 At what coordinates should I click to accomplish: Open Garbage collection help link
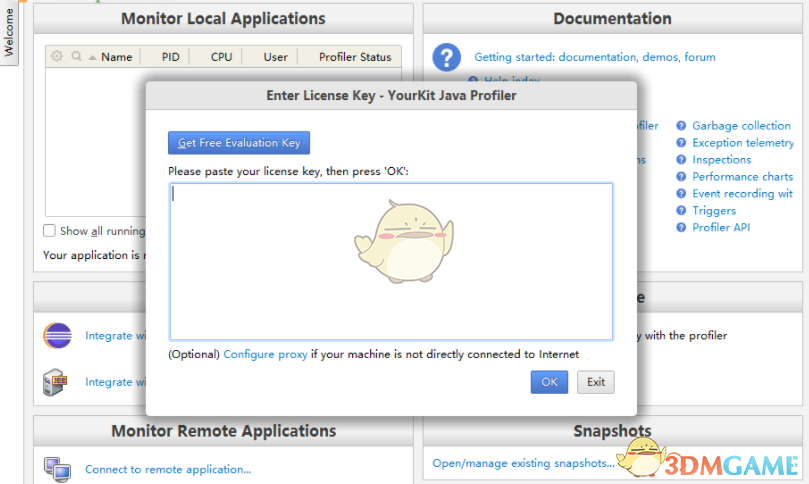[x=741, y=126]
